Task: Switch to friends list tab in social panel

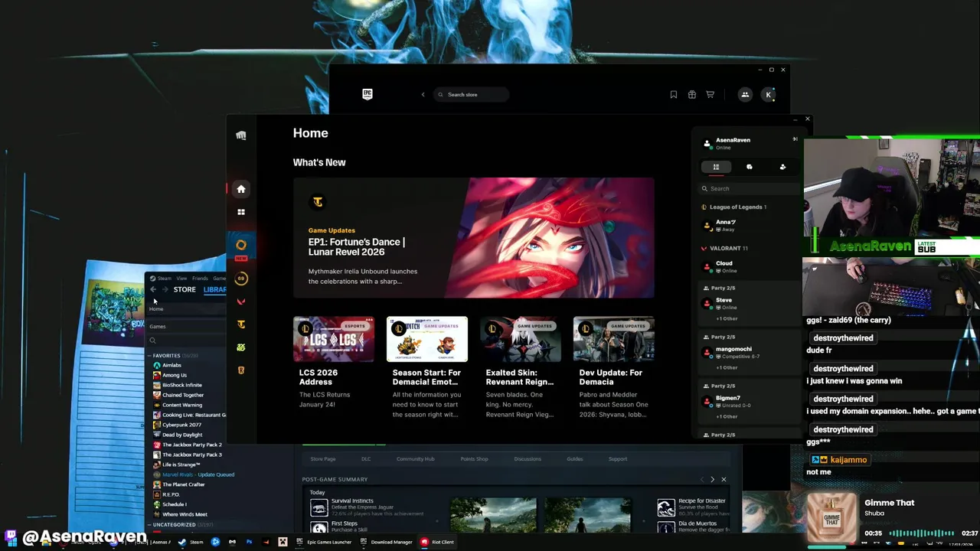Action: (x=717, y=167)
